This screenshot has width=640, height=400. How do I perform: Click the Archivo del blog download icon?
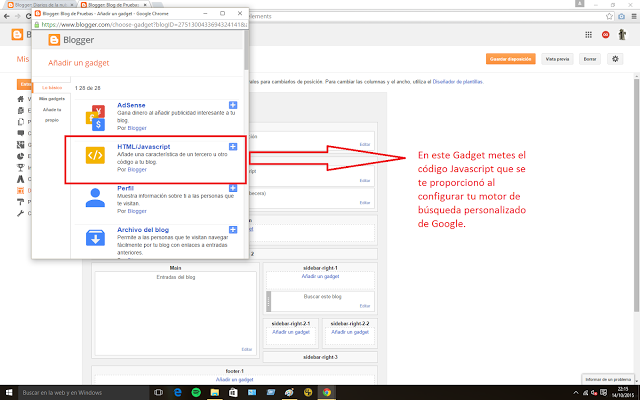[95, 238]
